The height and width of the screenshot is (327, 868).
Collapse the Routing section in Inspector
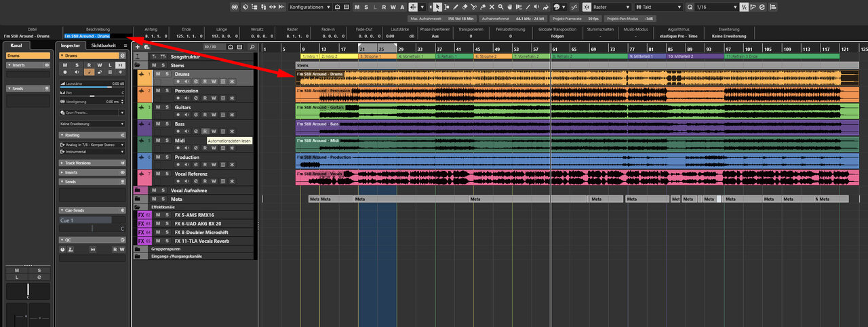92,135
